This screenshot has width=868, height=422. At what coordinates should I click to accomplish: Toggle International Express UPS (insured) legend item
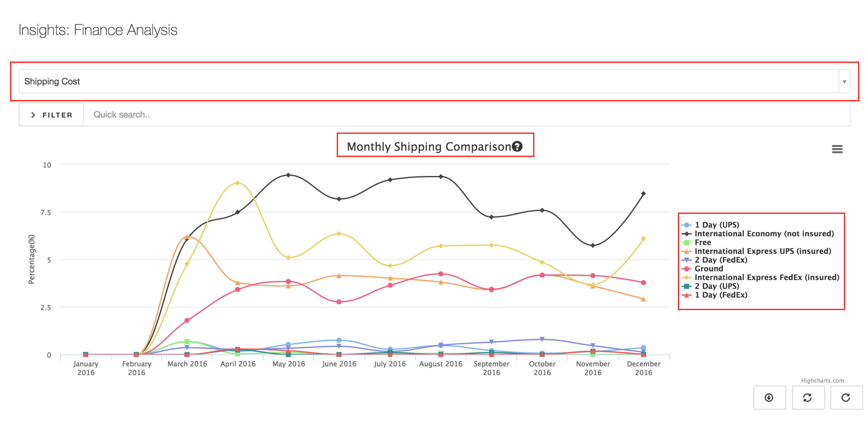[x=763, y=251]
